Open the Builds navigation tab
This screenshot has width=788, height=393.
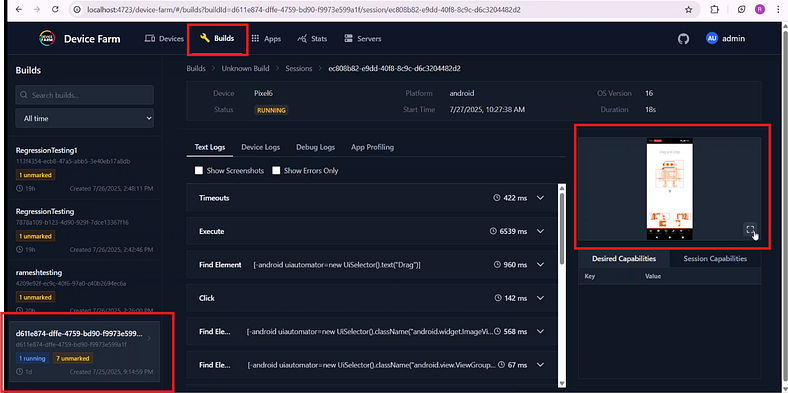coord(217,38)
